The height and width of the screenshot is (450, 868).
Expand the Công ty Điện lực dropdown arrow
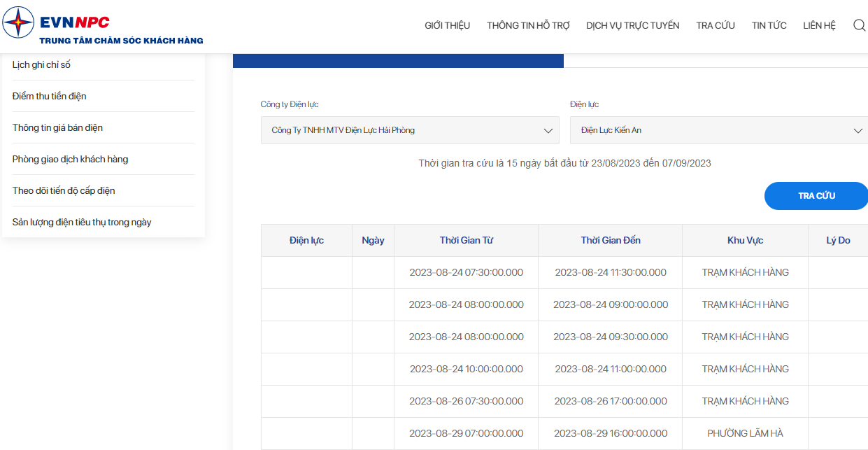pos(548,131)
